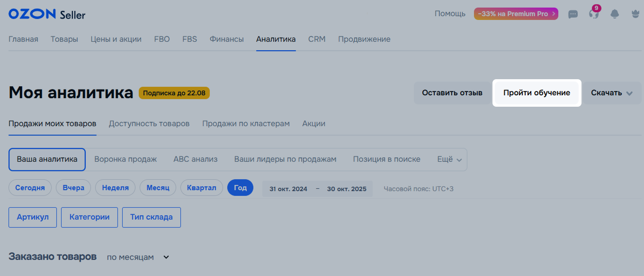Click the −33% Premium Pro banner

[516, 14]
